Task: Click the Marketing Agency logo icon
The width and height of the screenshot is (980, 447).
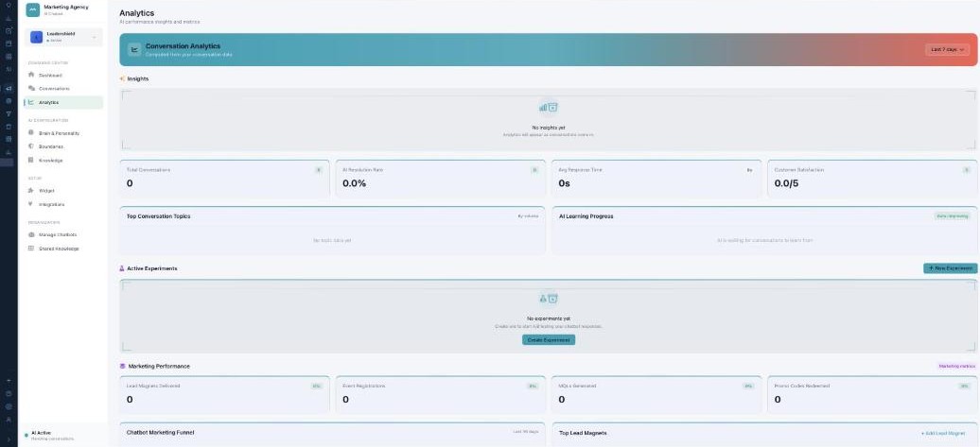Action: click(x=32, y=10)
